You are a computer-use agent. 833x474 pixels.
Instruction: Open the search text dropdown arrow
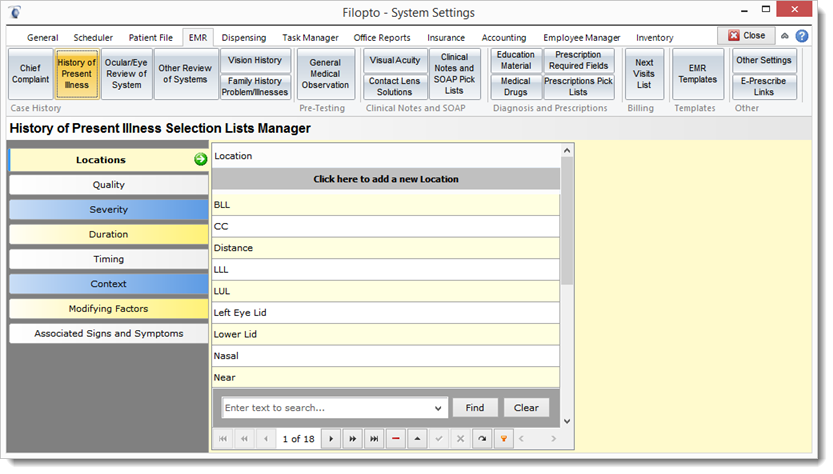pyautogui.click(x=438, y=408)
